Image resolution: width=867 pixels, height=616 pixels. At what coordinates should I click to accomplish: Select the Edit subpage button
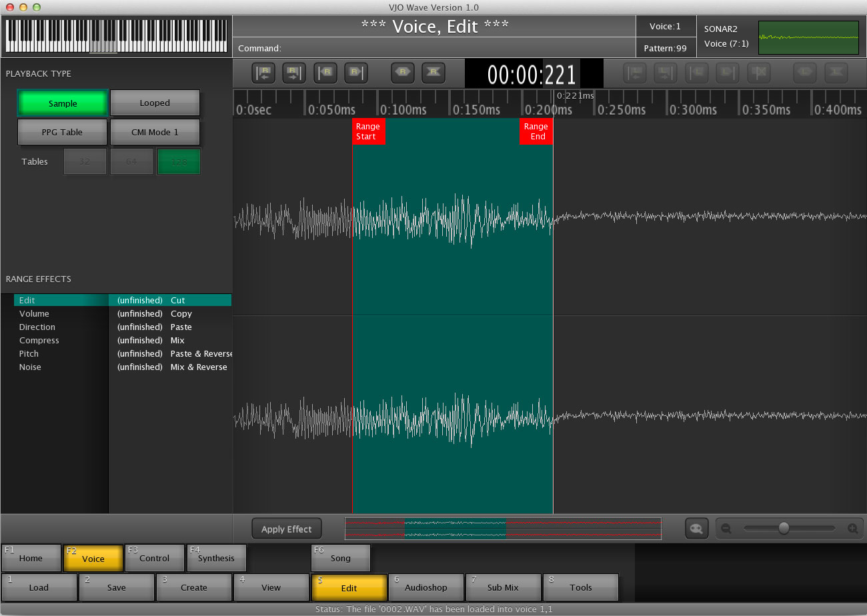349,587
